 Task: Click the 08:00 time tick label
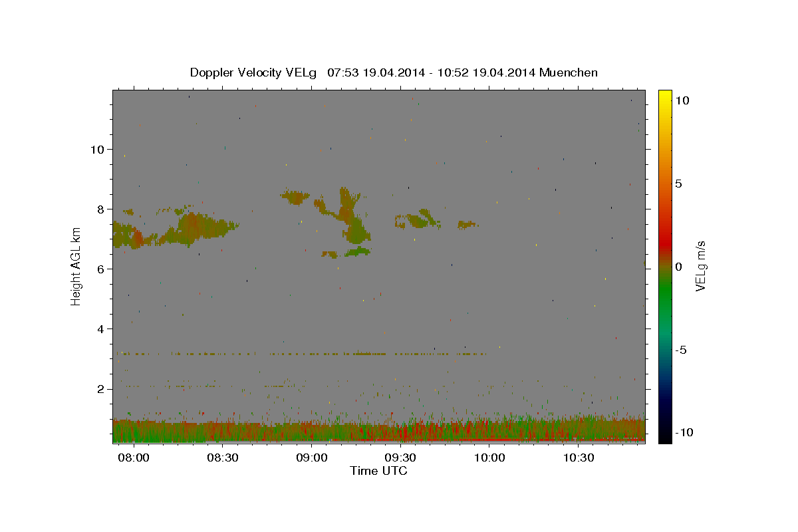[134, 458]
